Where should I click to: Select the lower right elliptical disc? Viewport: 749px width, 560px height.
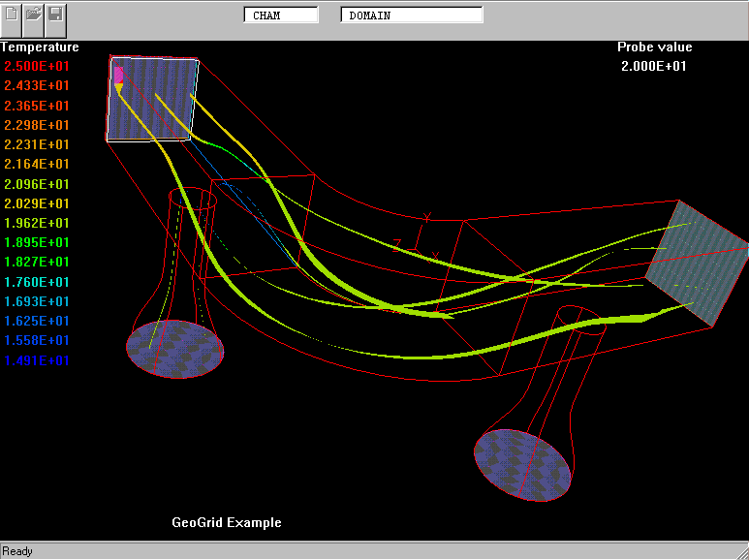point(524,465)
